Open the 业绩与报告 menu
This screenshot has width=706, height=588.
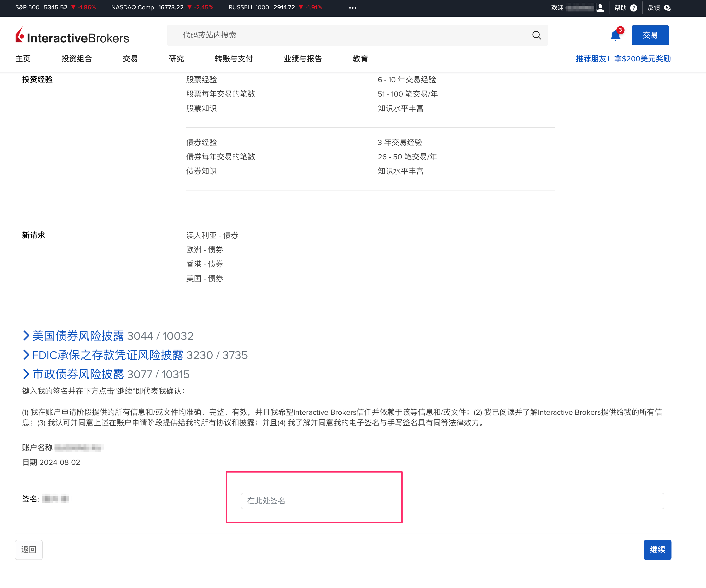303,59
